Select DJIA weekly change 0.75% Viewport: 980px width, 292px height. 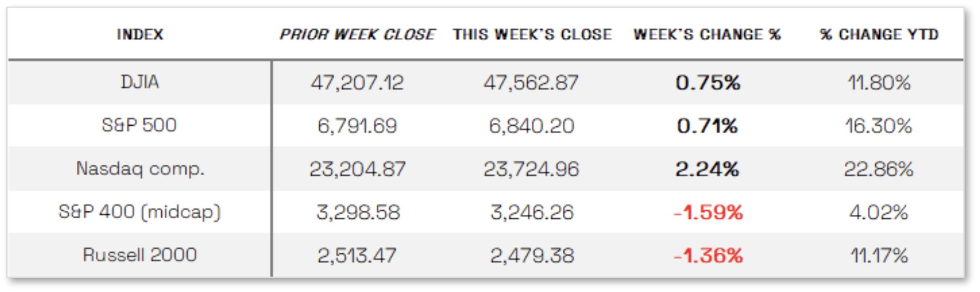pos(708,83)
